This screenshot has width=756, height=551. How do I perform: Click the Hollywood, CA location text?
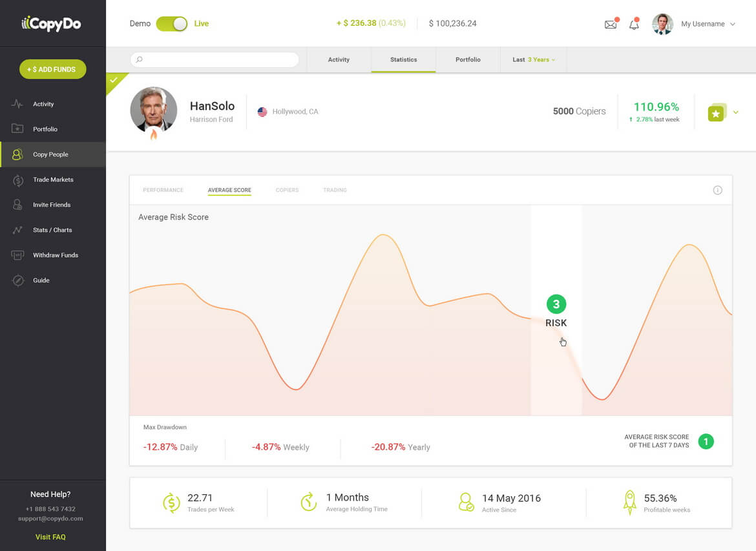(295, 112)
